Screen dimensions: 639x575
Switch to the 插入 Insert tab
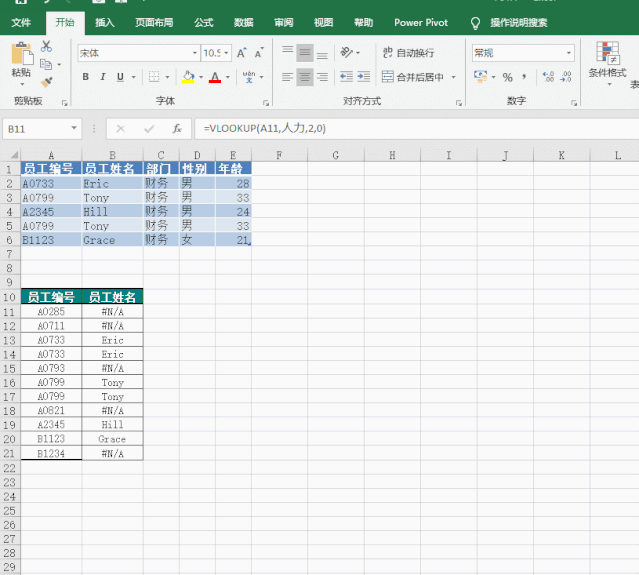[105, 23]
